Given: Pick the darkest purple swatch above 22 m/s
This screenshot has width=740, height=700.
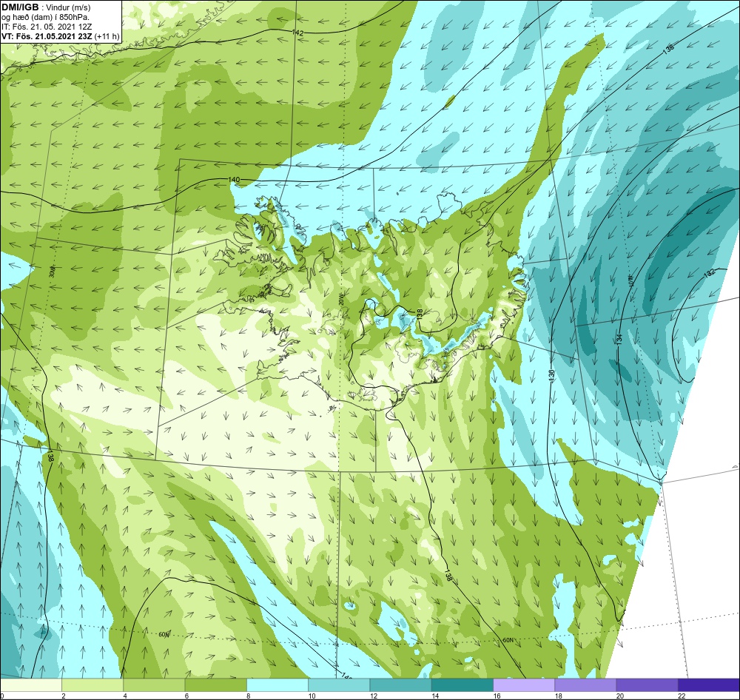Looking at the screenshot, I should [x=708, y=684].
